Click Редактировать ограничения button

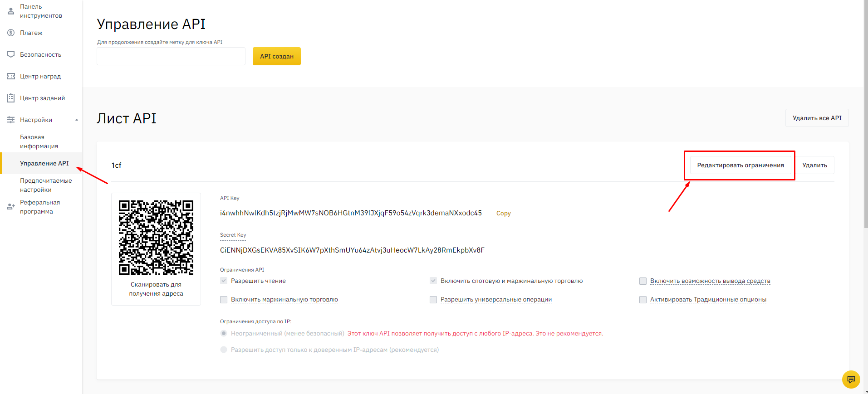740,165
